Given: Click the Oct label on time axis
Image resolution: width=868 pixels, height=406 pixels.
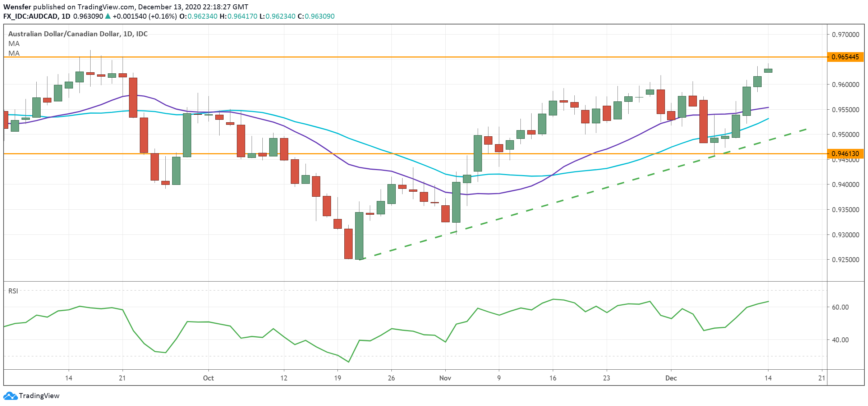Looking at the screenshot, I should 208,378.
